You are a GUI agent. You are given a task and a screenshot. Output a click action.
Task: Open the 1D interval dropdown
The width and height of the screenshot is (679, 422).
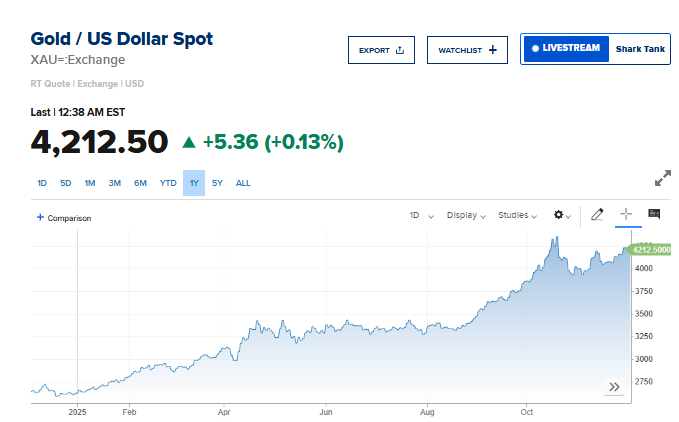[421, 215]
